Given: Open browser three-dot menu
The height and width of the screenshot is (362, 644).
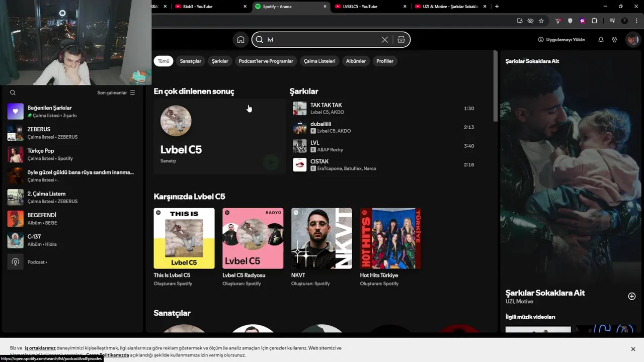Looking at the screenshot, I should coord(636,21).
